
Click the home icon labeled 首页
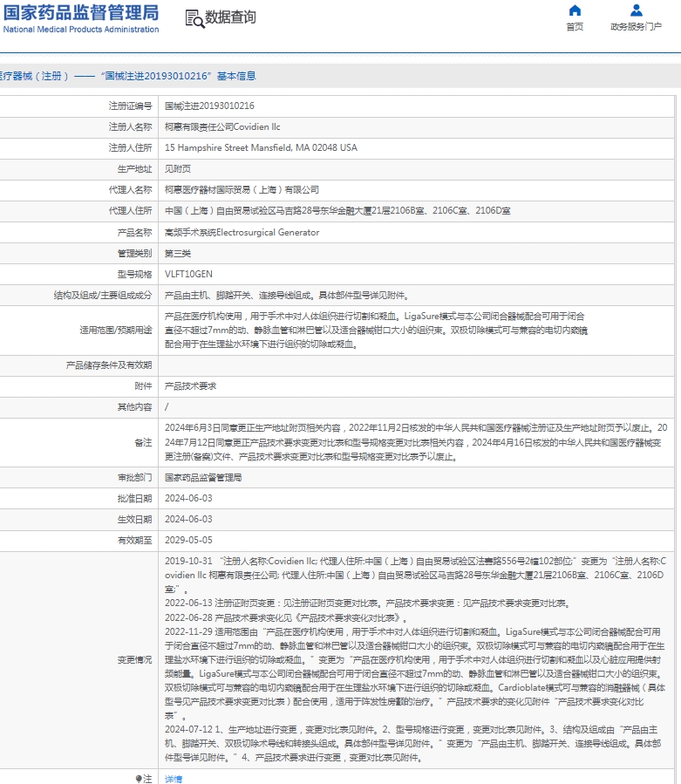tap(575, 10)
